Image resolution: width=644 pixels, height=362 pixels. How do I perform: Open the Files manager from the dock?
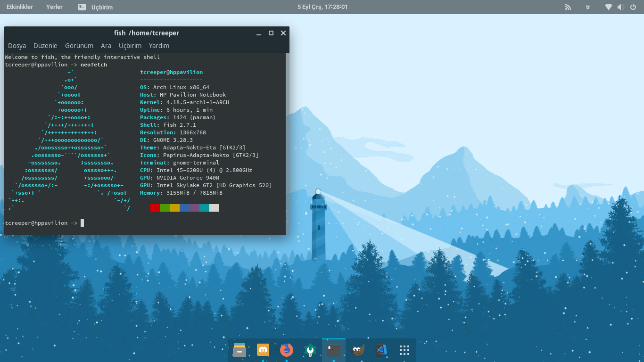click(x=239, y=350)
